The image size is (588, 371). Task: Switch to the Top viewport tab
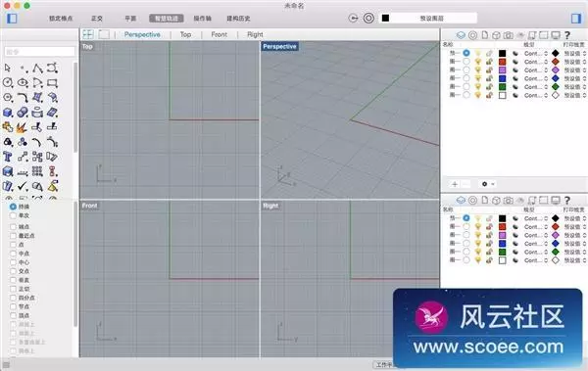pos(185,34)
